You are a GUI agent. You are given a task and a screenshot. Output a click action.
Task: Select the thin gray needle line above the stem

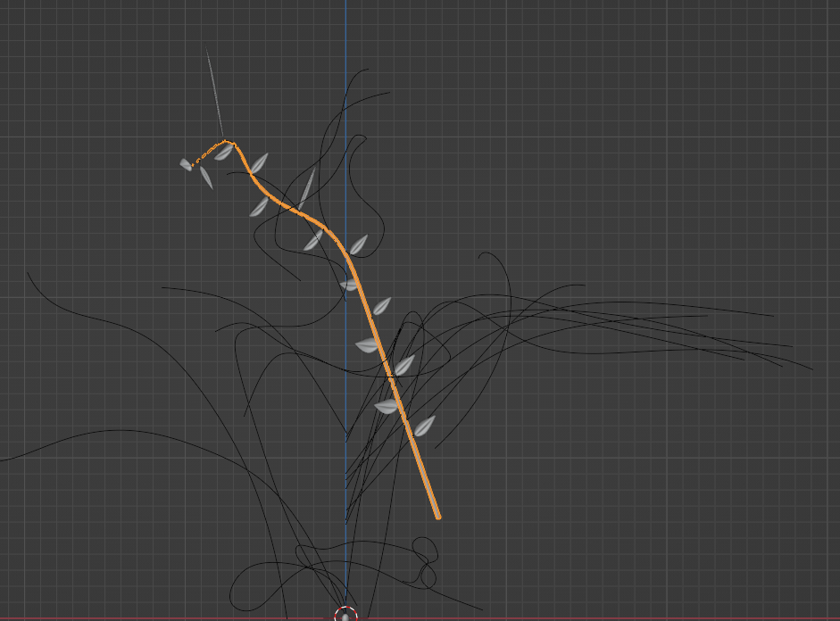[x=214, y=92]
